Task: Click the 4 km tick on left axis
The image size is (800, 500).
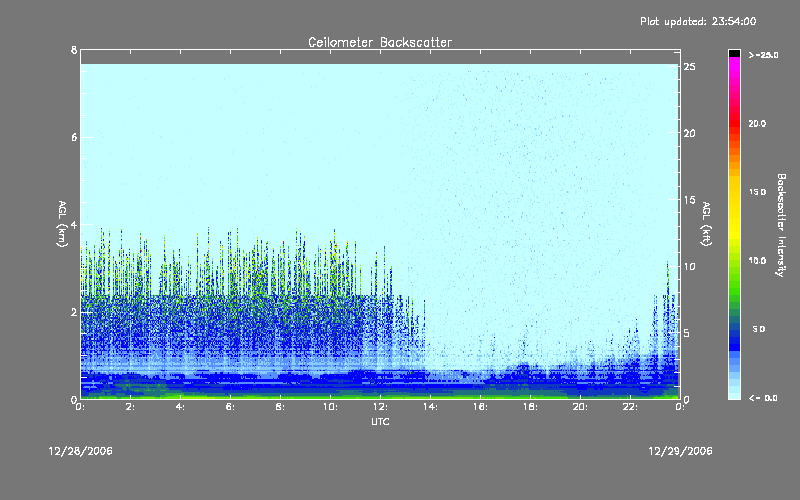Action: tap(74, 224)
